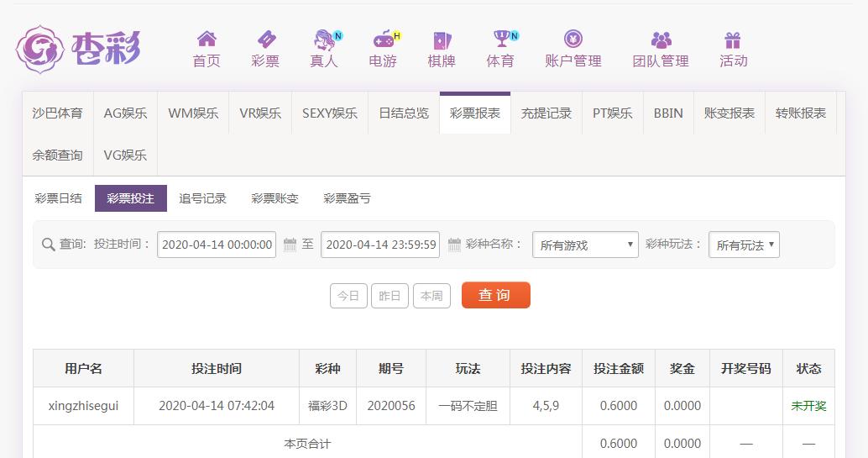Image resolution: width=868 pixels, height=458 pixels.
Task: Open calendar picker beside start date
Action: click(x=290, y=245)
